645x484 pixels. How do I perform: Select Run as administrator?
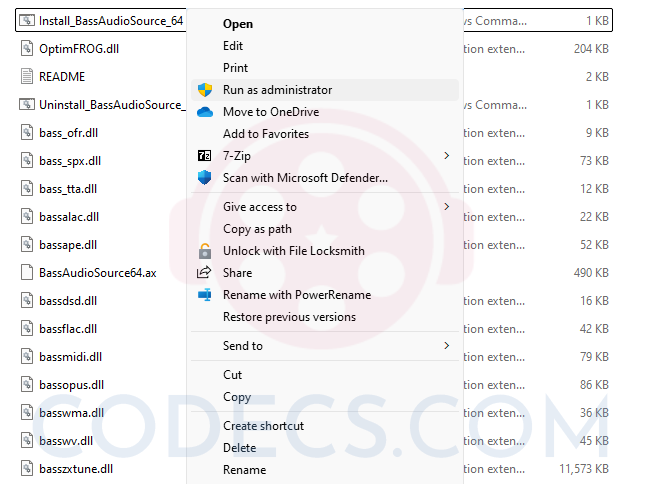(325, 90)
